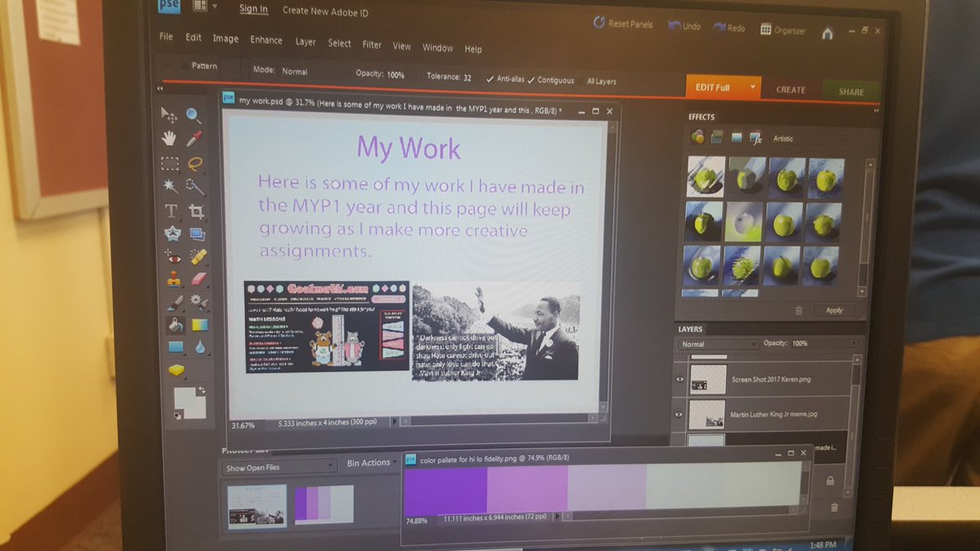Image resolution: width=980 pixels, height=551 pixels.
Task: Select the Magic Wand tool
Action: pyautogui.click(x=170, y=185)
